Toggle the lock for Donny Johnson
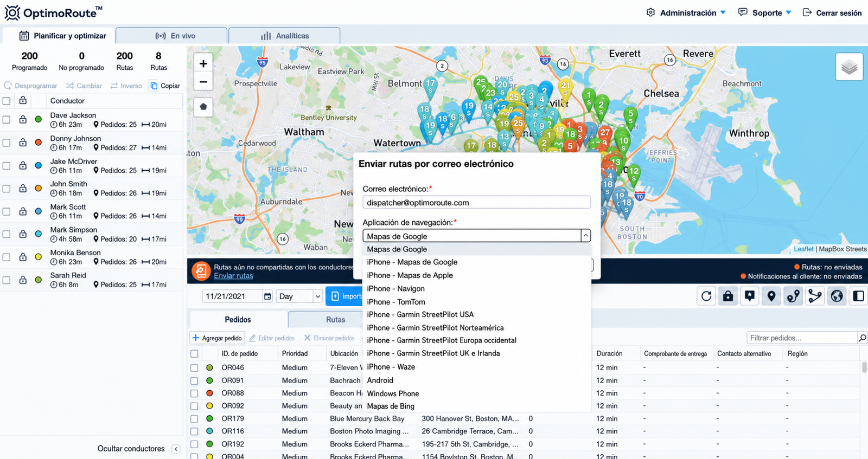Screen dimensions: 868x459 coord(23,143)
